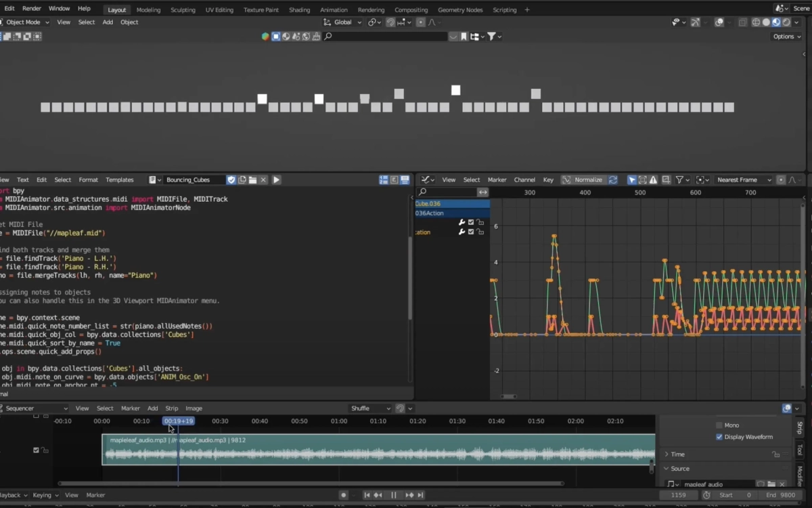Screen dimensions: 812x508
Task: Open the Nearest Frame snapping dropdown
Action: click(743, 179)
